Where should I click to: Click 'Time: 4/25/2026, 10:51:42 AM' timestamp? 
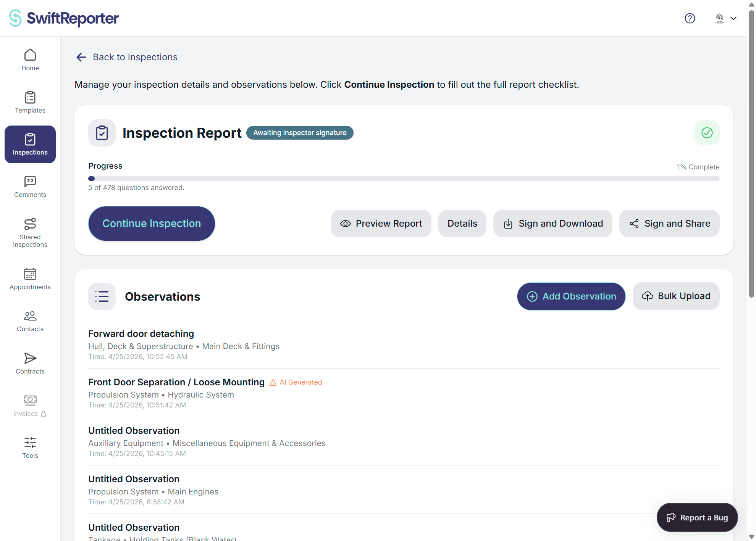[137, 405]
